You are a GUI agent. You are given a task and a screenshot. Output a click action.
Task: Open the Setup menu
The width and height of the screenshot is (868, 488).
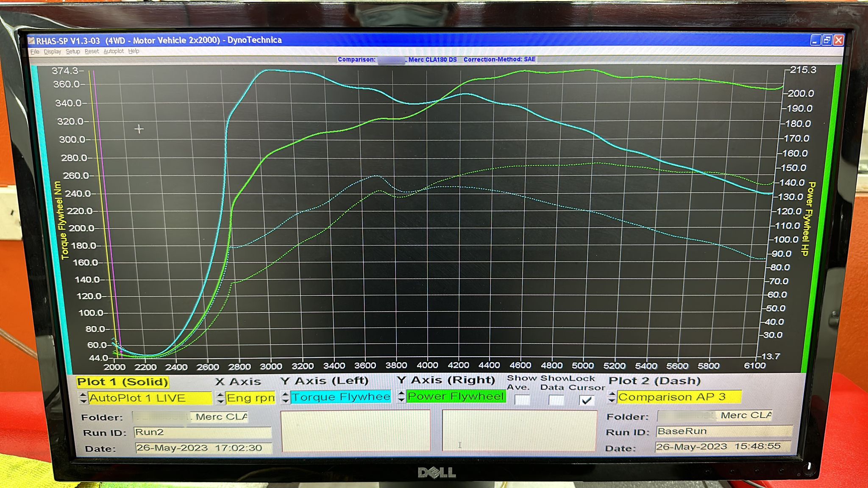[x=73, y=52]
